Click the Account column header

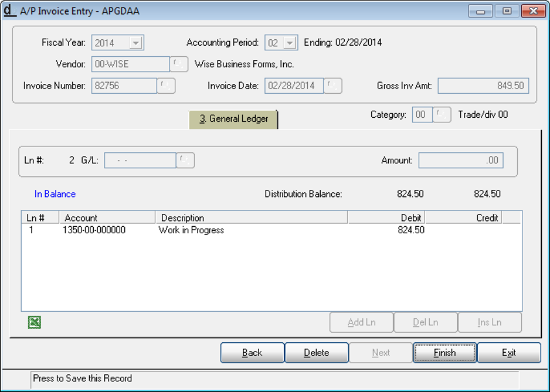(x=107, y=218)
